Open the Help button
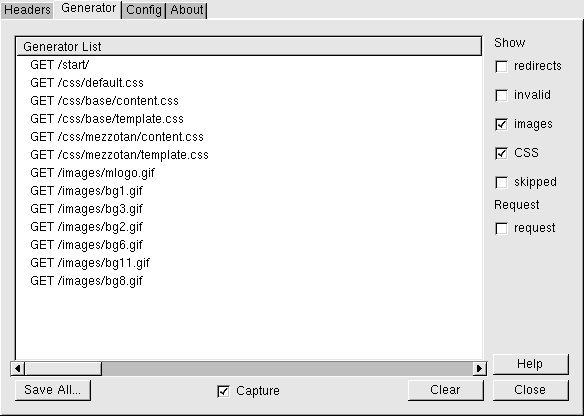The height and width of the screenshot is (416, 584). coord(530,364)
